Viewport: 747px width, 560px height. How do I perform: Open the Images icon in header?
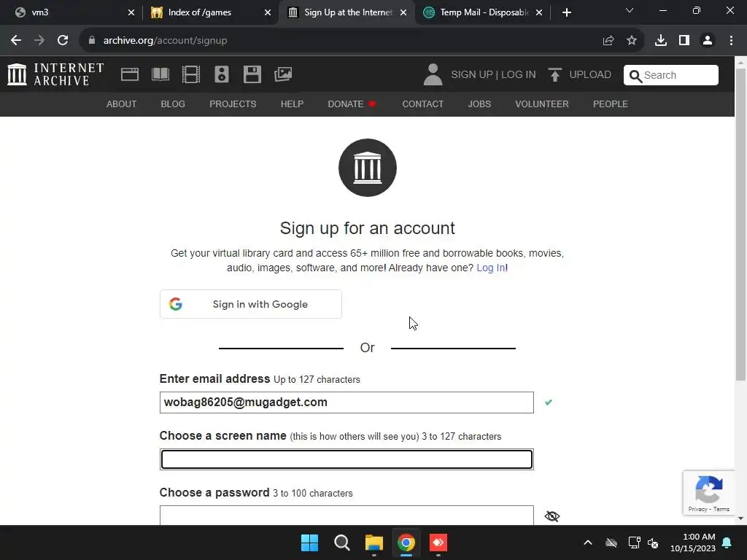coord(283,74)
